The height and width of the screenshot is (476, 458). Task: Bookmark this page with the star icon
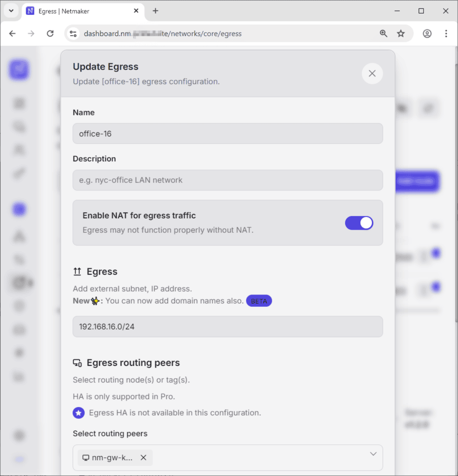point(401,33)
